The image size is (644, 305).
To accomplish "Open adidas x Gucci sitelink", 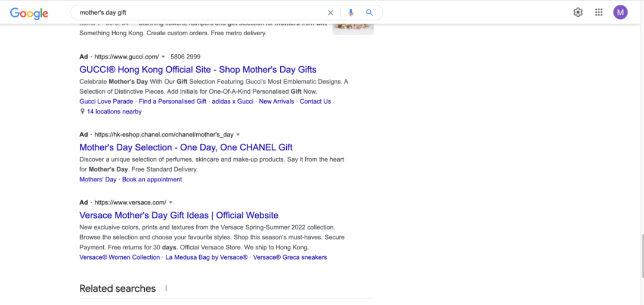I will tap(233, 101).
